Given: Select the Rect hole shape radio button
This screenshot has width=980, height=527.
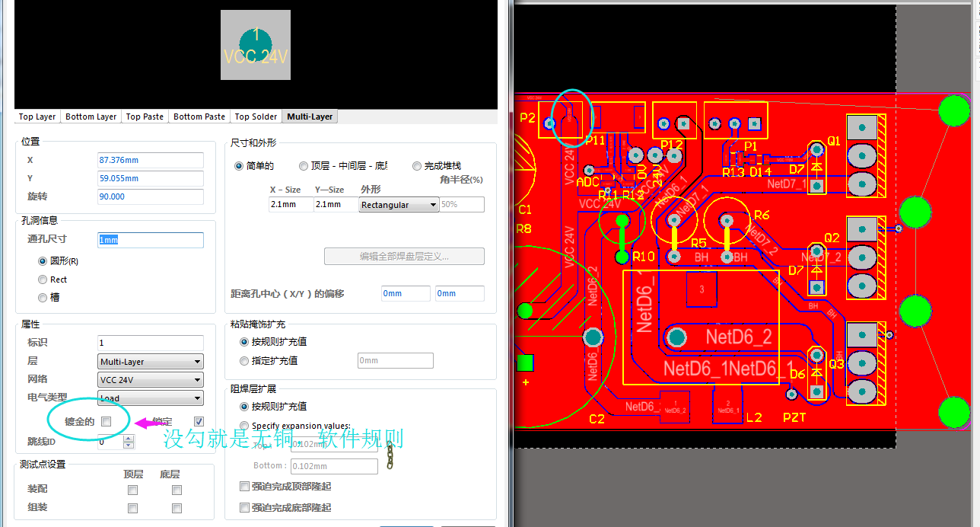Looking at the screenshot, I should tap(43, 279).
